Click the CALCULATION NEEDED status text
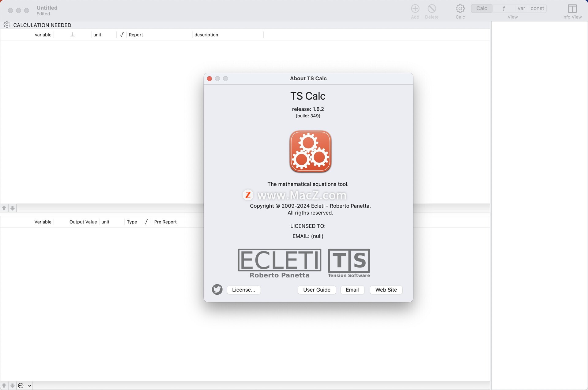 pyautogui.click(x=42, y=25)
